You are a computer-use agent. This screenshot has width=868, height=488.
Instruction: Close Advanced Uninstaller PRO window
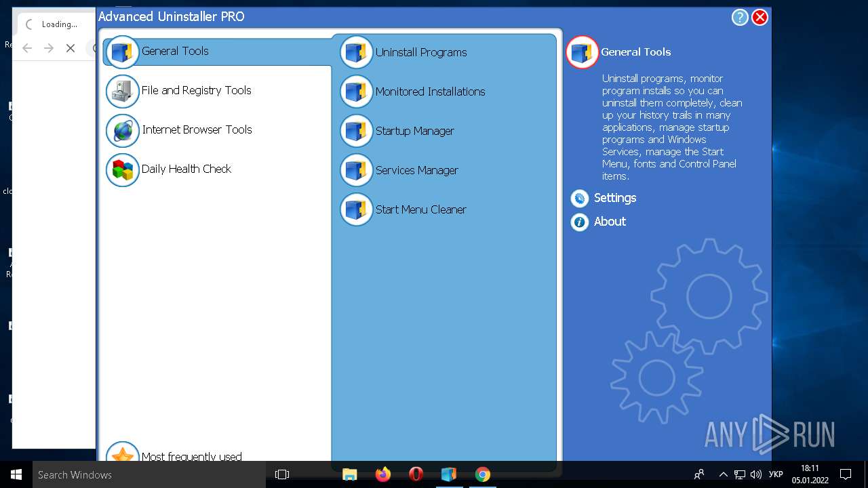coord(760,18)
